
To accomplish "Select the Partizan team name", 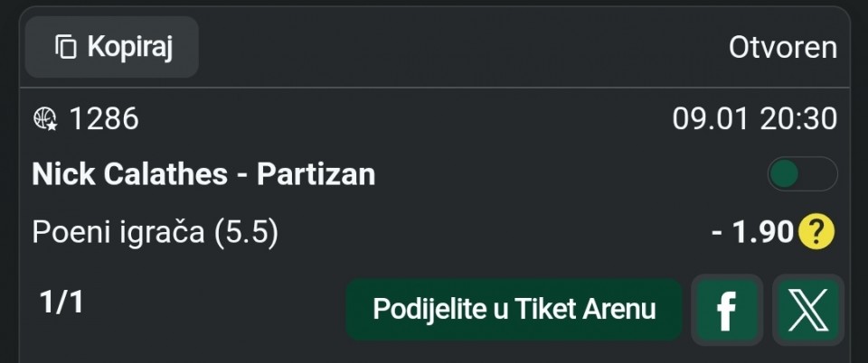I will 316,174.
